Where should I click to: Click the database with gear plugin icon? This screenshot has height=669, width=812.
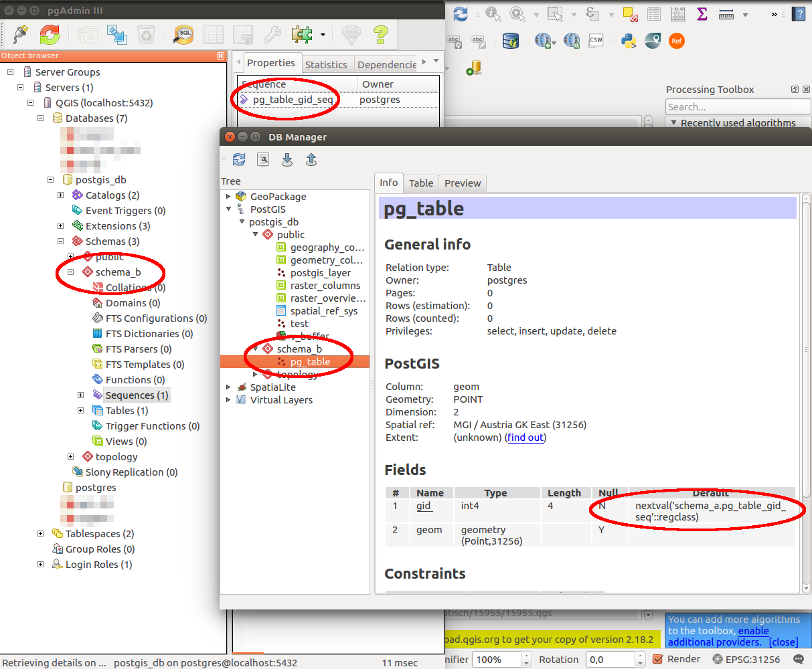tap(474, 68)
